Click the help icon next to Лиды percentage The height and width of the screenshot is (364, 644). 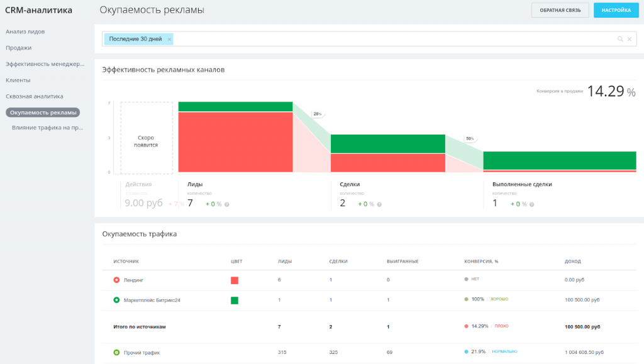coord(227,204)
